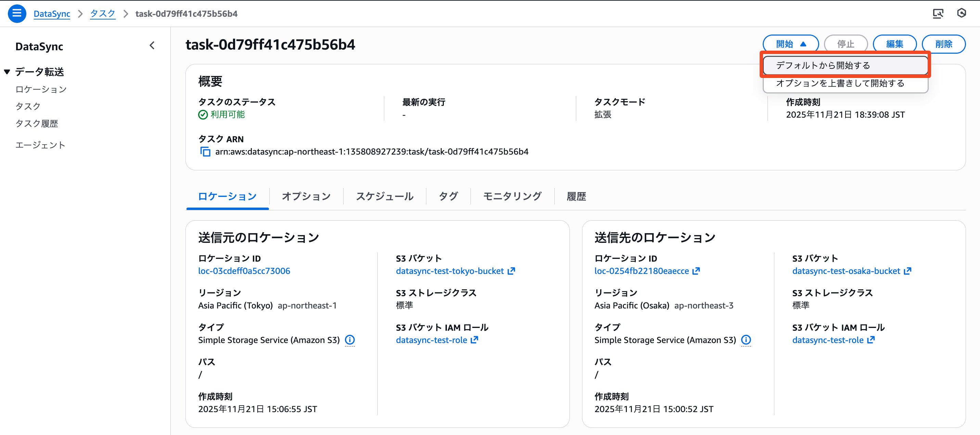980x435 pixels.
Task: Toggle the 開始 dropdown button
Action: point(790,44)
